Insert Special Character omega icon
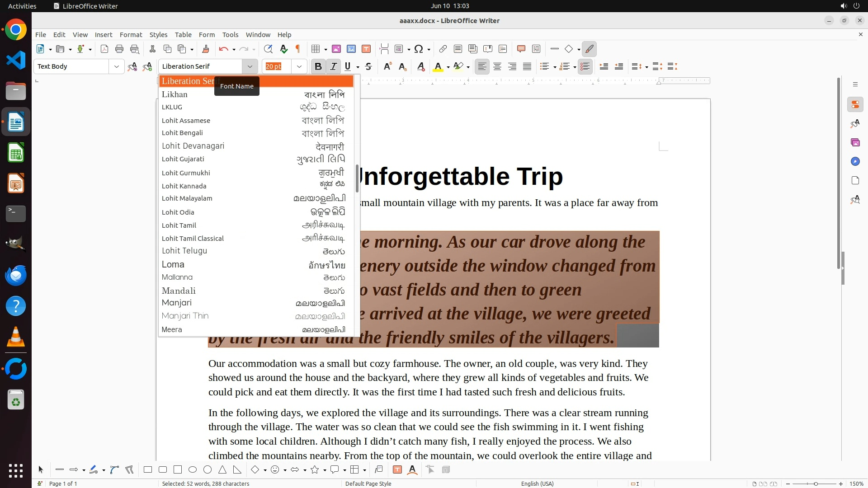The height and width of the screenshot is (488, 868). coord(419,49)
